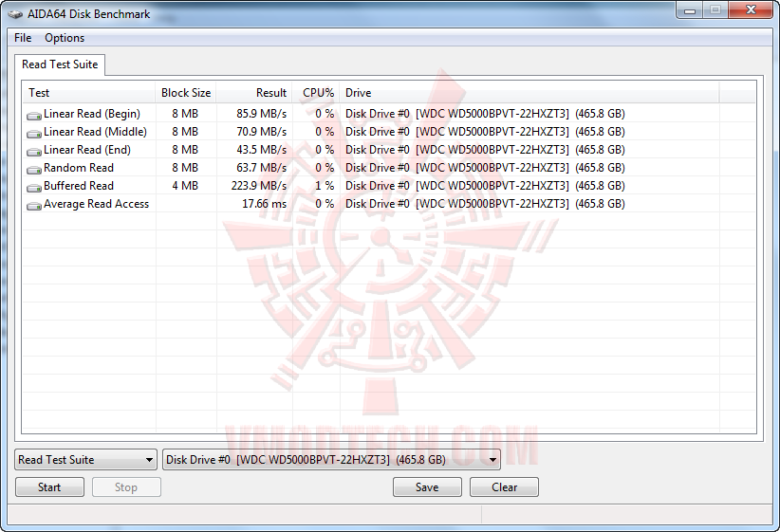The height and width of the screenshot is (532, 780).
Task: Click the 70.9 MB/s result value
Action: click(x=262, y=131)
